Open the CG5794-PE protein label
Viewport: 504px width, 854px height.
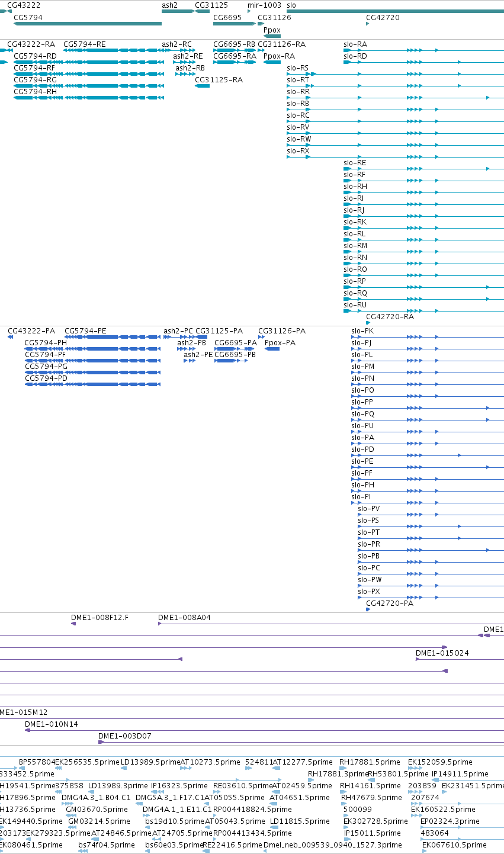86,331
